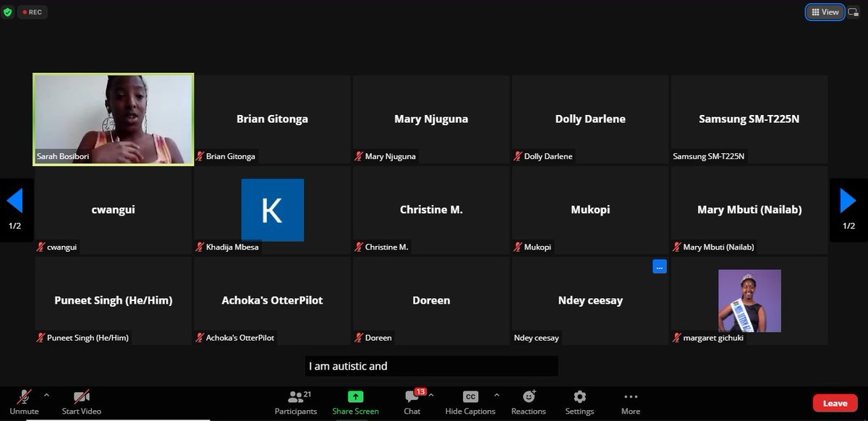Image resolution: width=868 pixels, height=421 pixels.
Task: Click the 21 participants count
Action: pyautogui.click(x=307, y=394)
